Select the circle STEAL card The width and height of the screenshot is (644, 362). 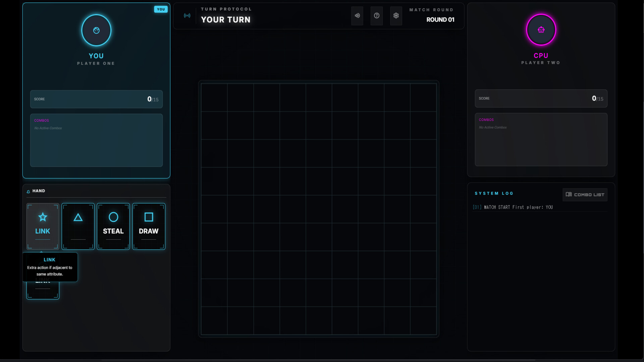coord(113,226)
